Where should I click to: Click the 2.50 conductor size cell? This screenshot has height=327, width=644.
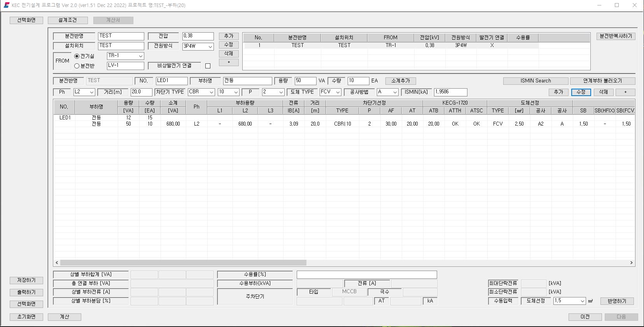tap(519, 124)
